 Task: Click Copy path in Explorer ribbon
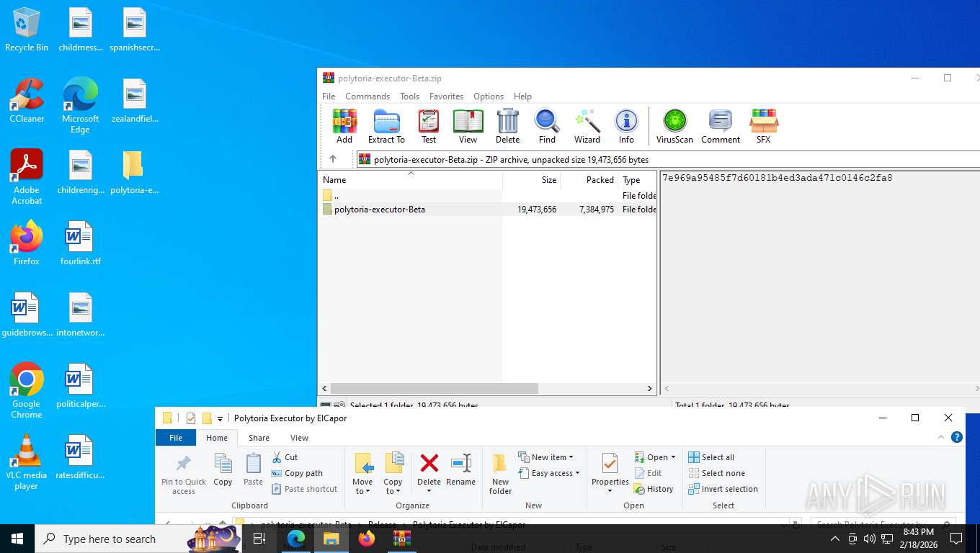297,473
